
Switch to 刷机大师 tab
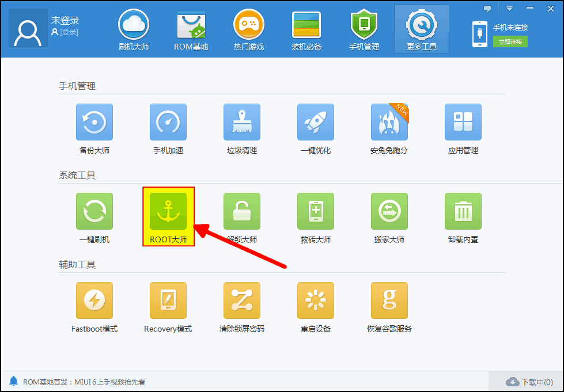[134, 30]
